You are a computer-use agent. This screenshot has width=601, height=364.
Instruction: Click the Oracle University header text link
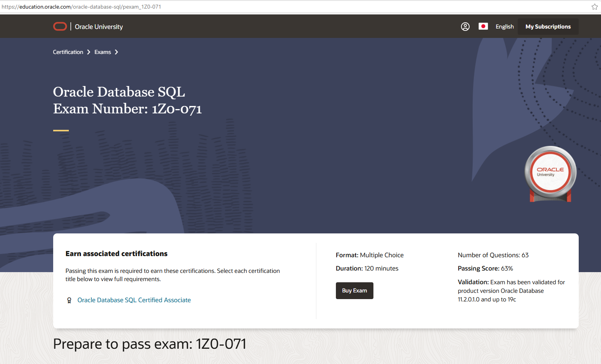pos(99,26)
